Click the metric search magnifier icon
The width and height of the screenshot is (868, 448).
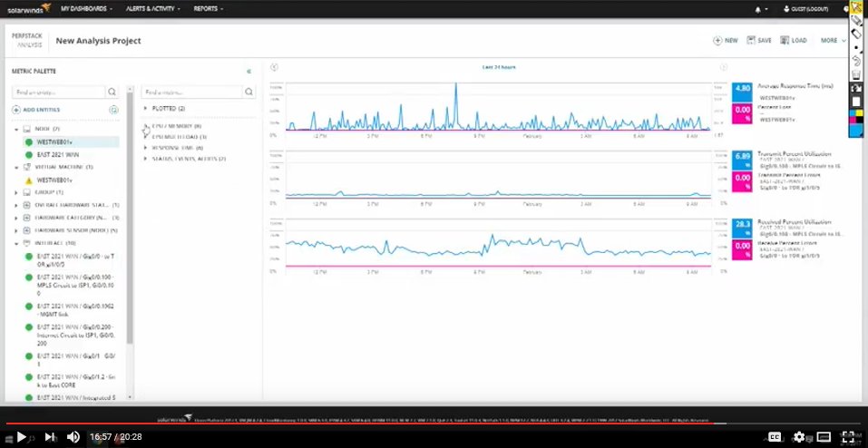249,92
